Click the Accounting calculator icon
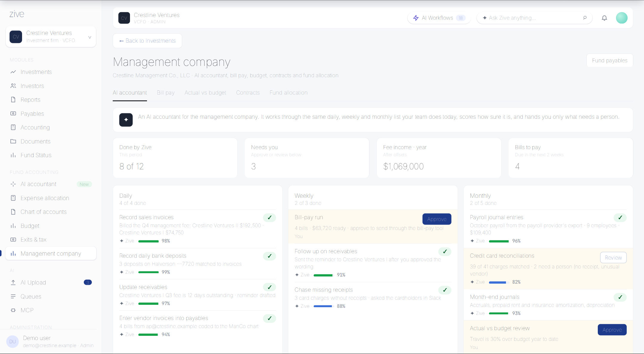This screenshot has height=354, width=644. click(13, 127)
